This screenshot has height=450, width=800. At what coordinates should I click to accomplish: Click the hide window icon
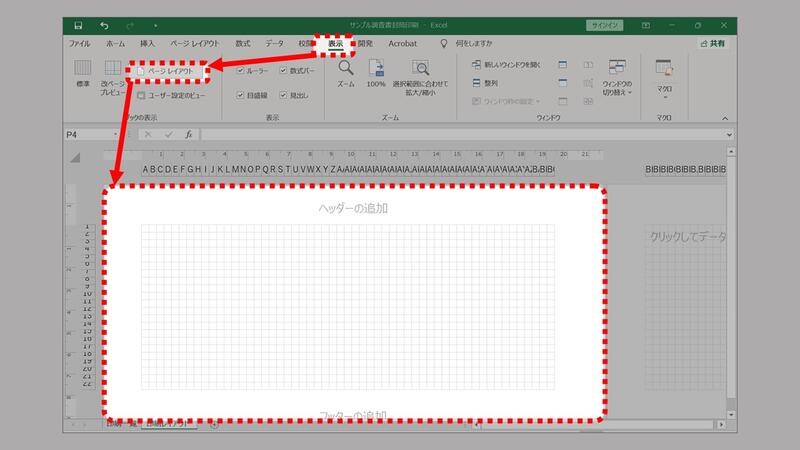click(563, 83)
